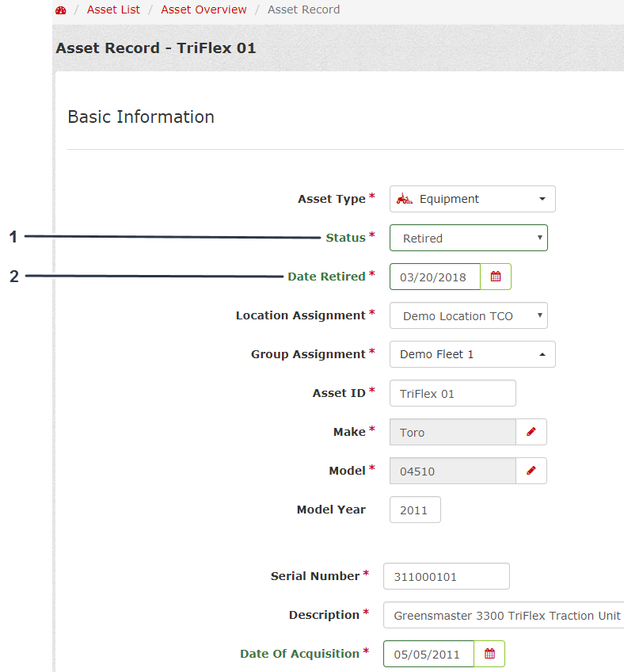Open the Location Assignment dropdown
624x672 pixels.
pyautogui.click(x=468, y=315)
